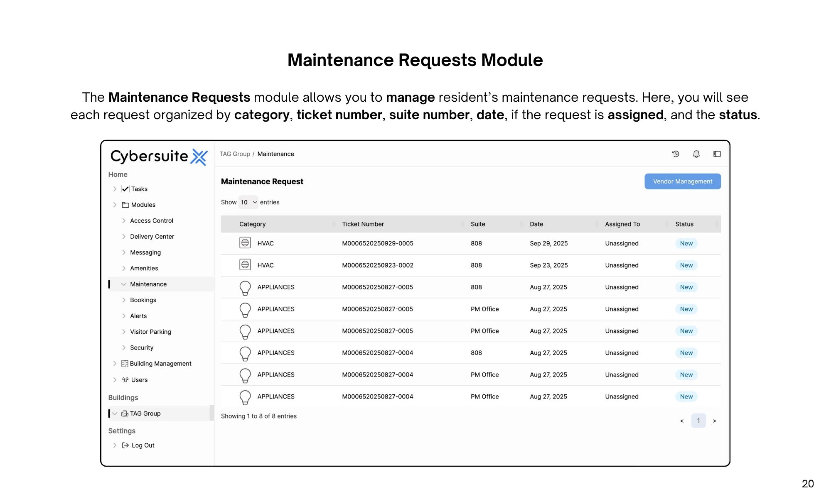Select Visitor Parking in the sidebar

point(150,332)
